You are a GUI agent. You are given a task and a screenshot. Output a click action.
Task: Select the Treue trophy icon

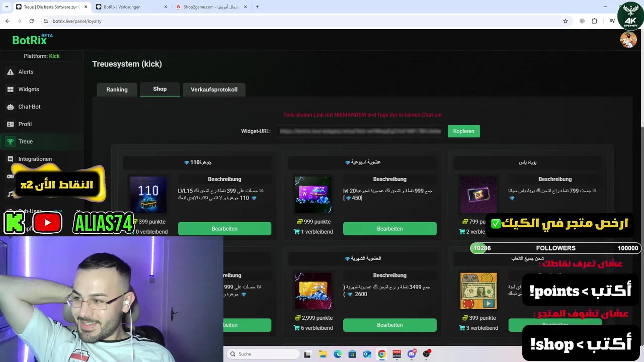pyautogui.click(x=10, y=142)
